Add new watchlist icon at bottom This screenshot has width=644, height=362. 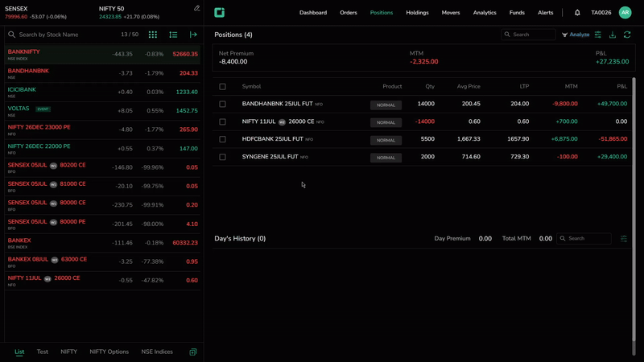click(x=193, y=352)
